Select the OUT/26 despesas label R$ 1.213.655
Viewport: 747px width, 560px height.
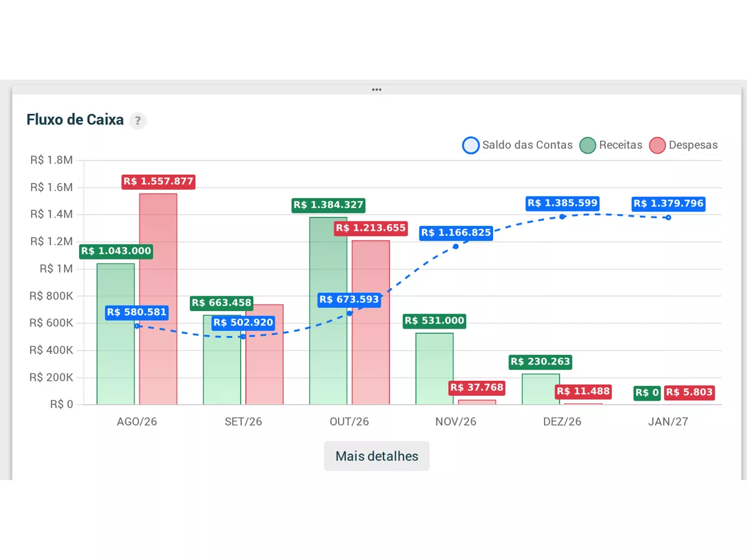(371, 228)
